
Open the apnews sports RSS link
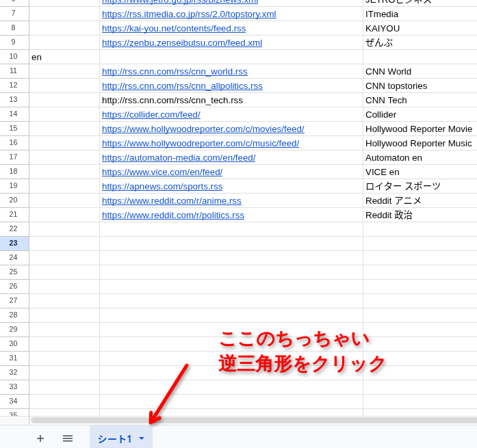pyautogui.click(x=162, y=187)
